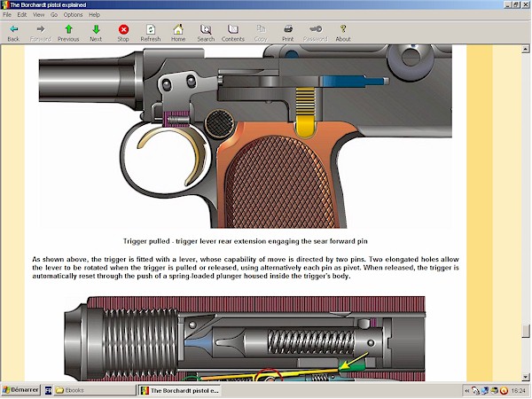The height and width of the screenshot is (399, 532).
Task: Click the scrollbar down arrow
Action: coord(526,377)
